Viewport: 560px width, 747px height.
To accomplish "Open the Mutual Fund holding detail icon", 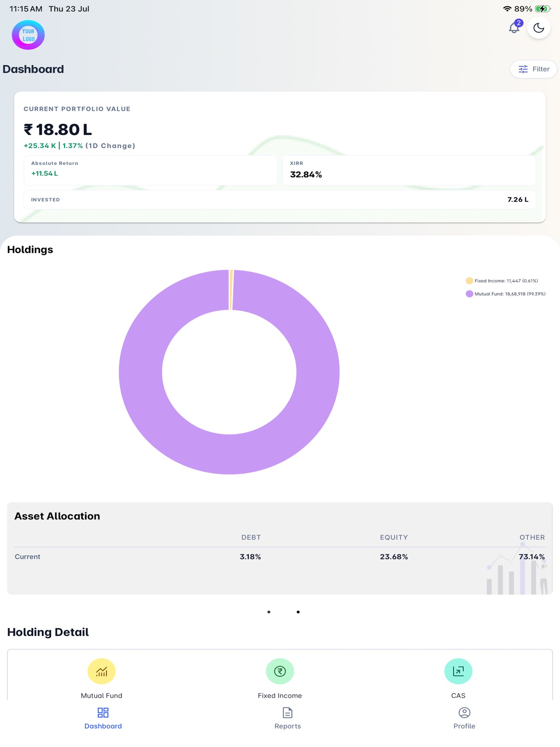I will [102, 671].
